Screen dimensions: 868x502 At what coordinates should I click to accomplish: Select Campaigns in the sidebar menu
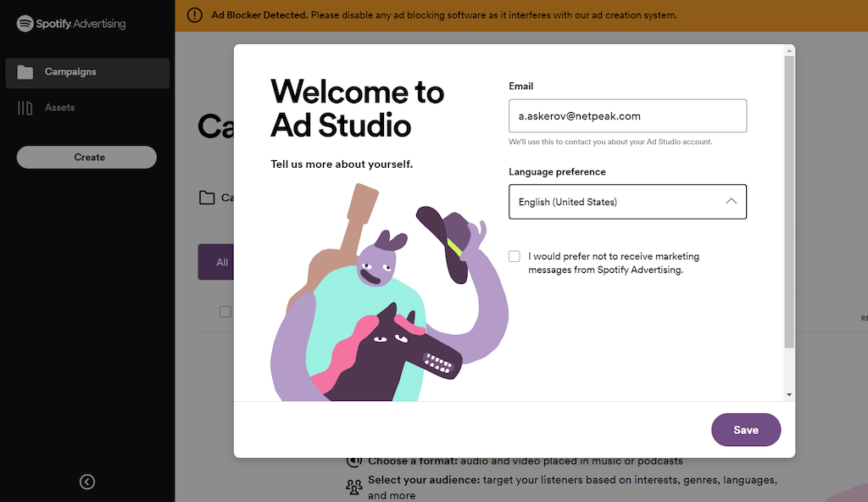(87, 73)
